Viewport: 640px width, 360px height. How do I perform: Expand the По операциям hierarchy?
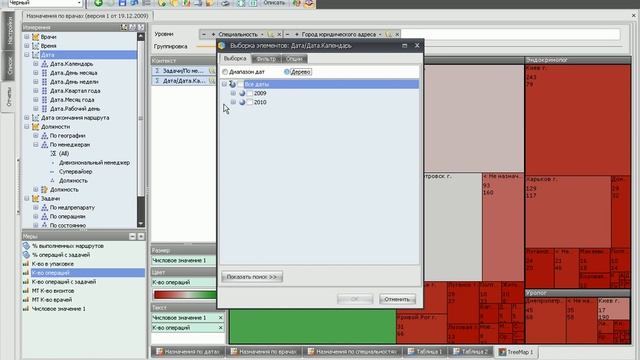36,216
